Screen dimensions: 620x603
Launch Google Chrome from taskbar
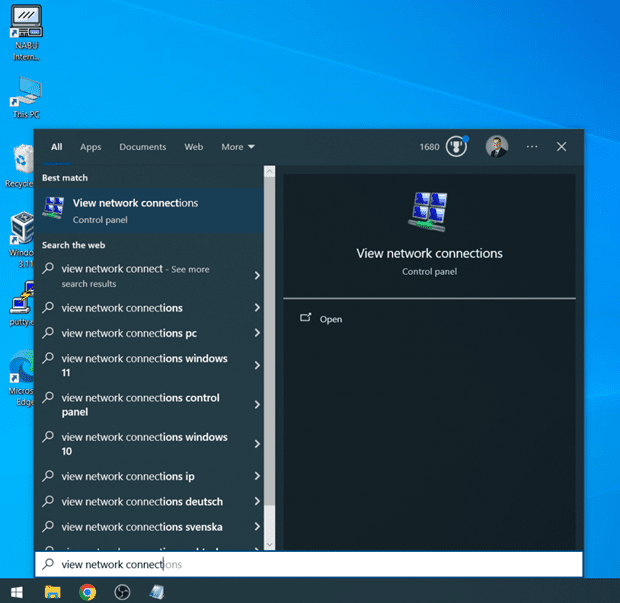87,592
